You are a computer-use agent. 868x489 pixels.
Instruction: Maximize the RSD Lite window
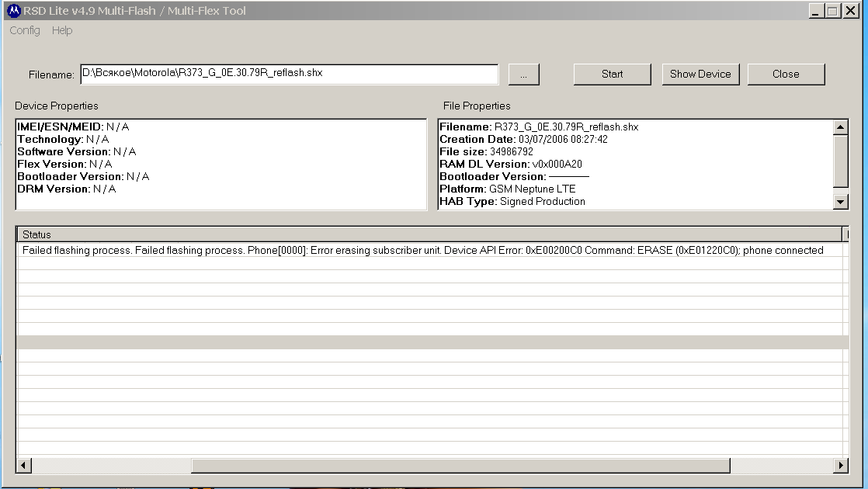[833, 11]
